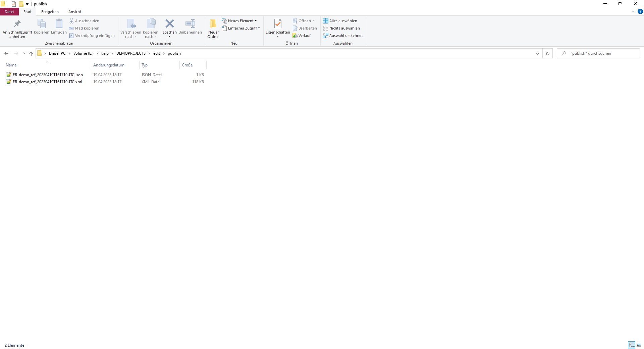Click the Löschen delete icon
Screen dimensions: 644x349
coord(170,24)
